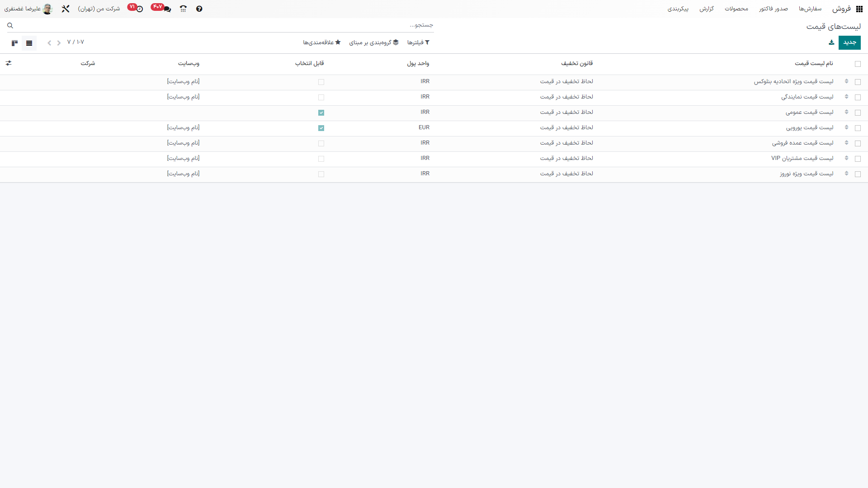Open the علاقه‌مندی‌ها favorites dropdown
Viewport: 868px width, 488px height.
coord(321,42)
